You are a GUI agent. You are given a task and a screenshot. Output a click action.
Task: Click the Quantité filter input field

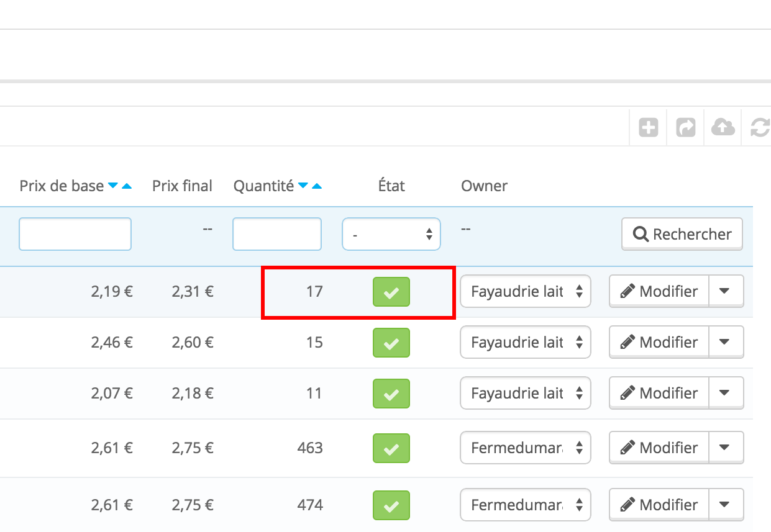click(277, 234)
